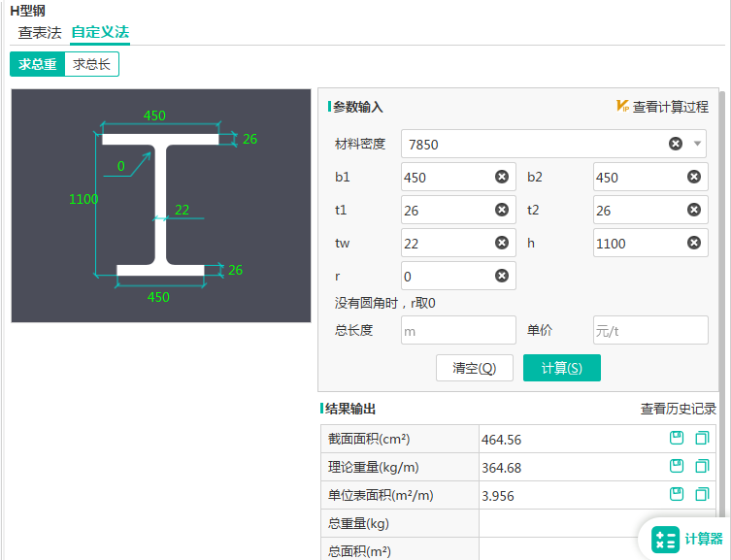The image size is (731, 560).
Task: Select the 求总重 mode
Action: pos(37,64)
